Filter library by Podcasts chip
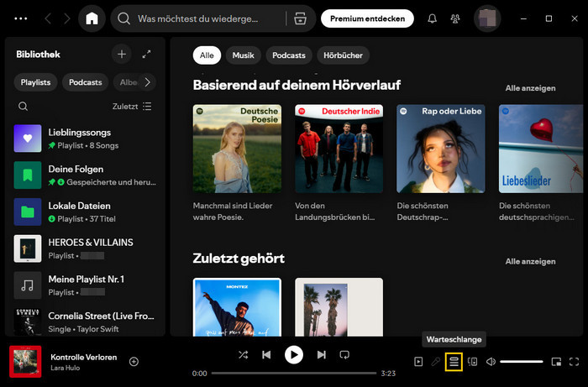Screen dimensions: 588x387 (85, 82)
